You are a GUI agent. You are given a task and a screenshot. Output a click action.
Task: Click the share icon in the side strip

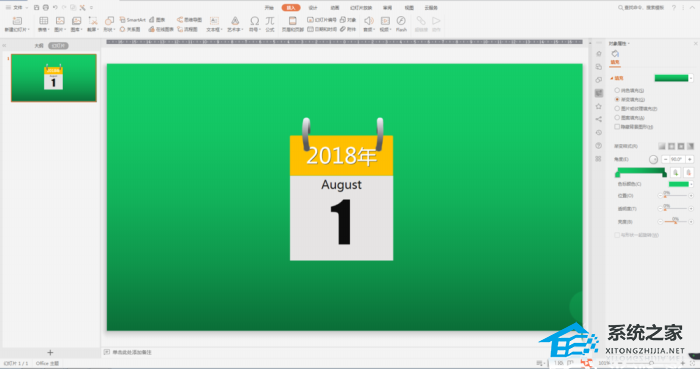tap(599, 119)
